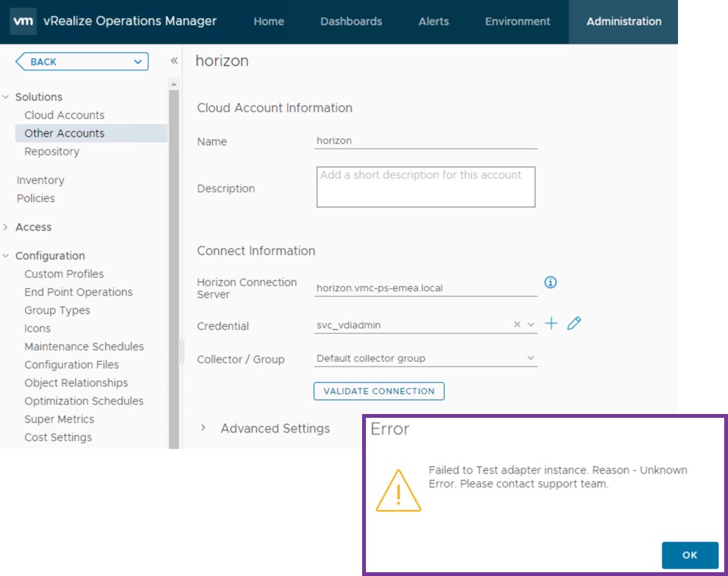Click the 'Connect Information' heading
The height and width of the screenshot is (576, 728).
point(256,251)
